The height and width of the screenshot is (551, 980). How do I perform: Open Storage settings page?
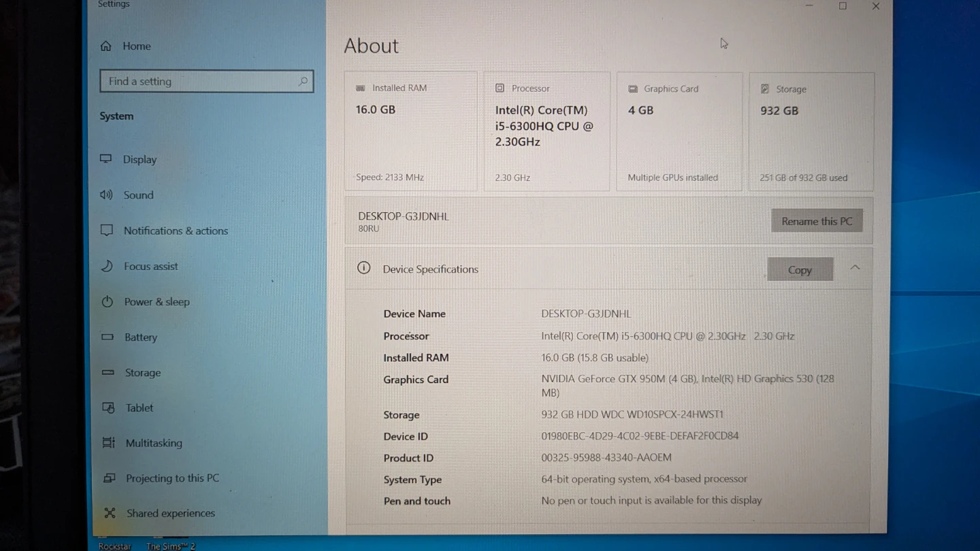(142, 373)
